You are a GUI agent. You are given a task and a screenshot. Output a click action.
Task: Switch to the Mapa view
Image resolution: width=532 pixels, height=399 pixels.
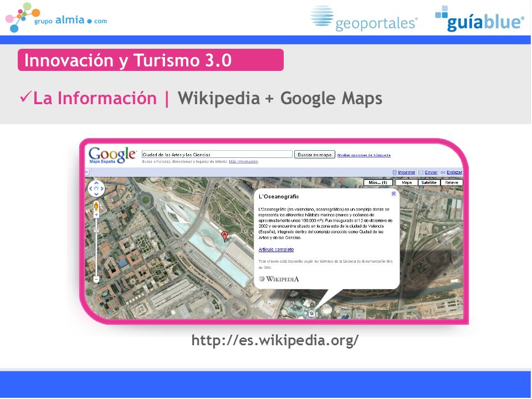point(406,182)
